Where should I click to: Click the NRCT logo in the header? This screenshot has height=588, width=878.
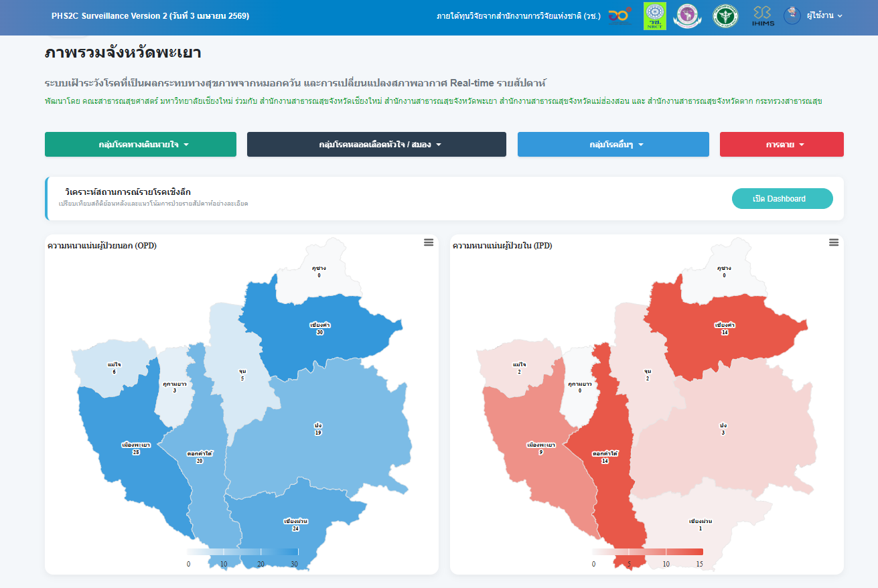[654, 16]
